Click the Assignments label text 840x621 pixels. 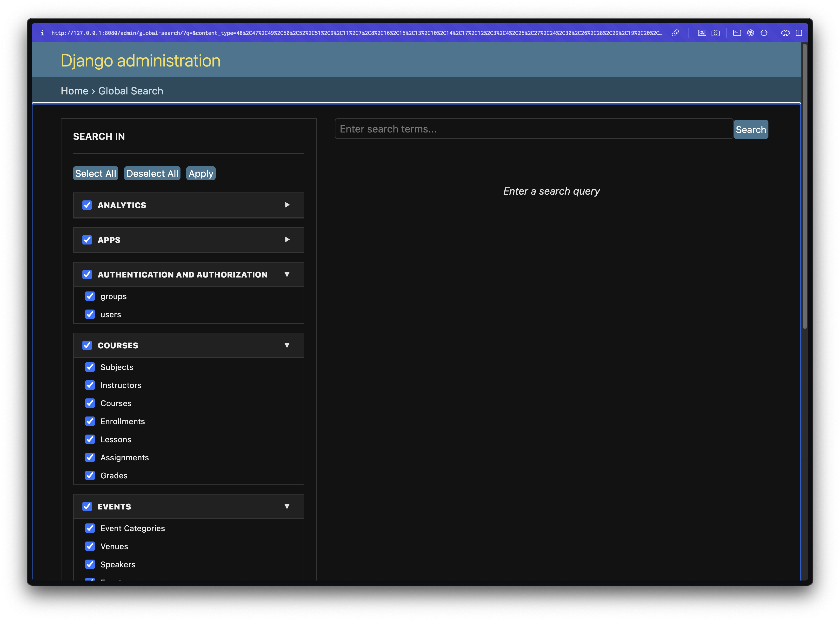tap(125, 457)
